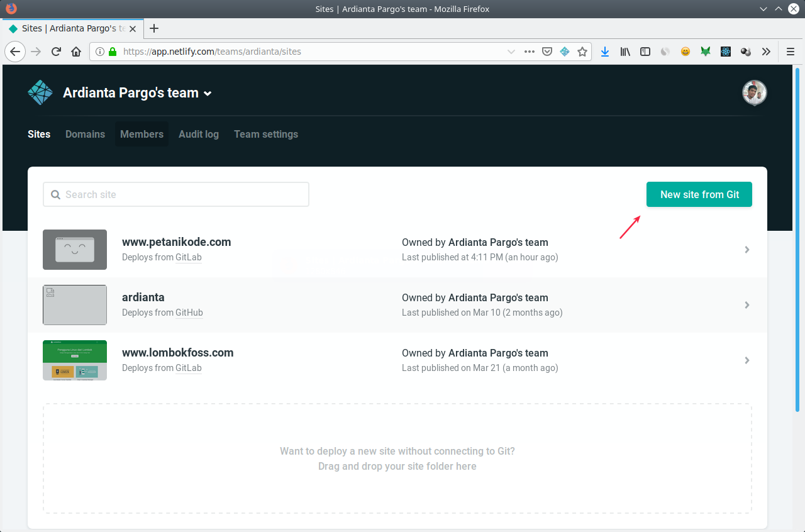Open the page actions three-dot menu
Viewport: 805px width, 532px height.
pos(529,52)
